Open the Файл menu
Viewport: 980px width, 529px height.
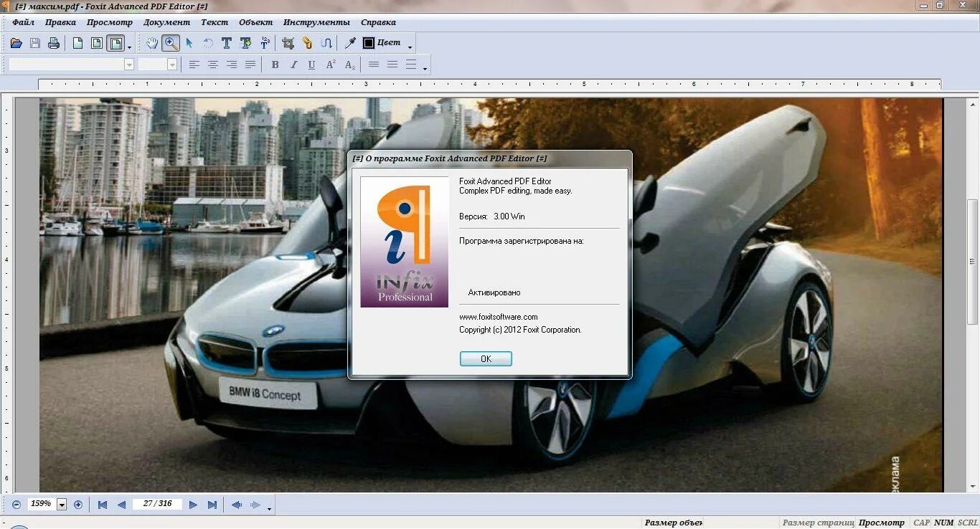24,22
